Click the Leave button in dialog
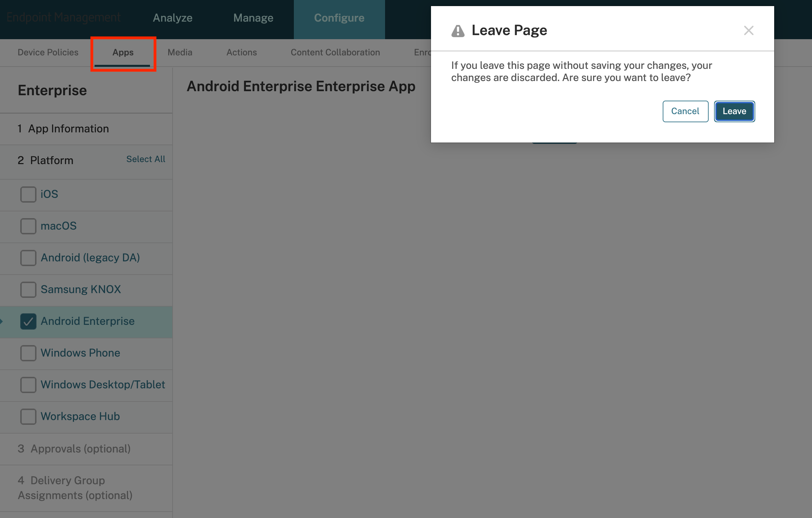 point(734,111)
